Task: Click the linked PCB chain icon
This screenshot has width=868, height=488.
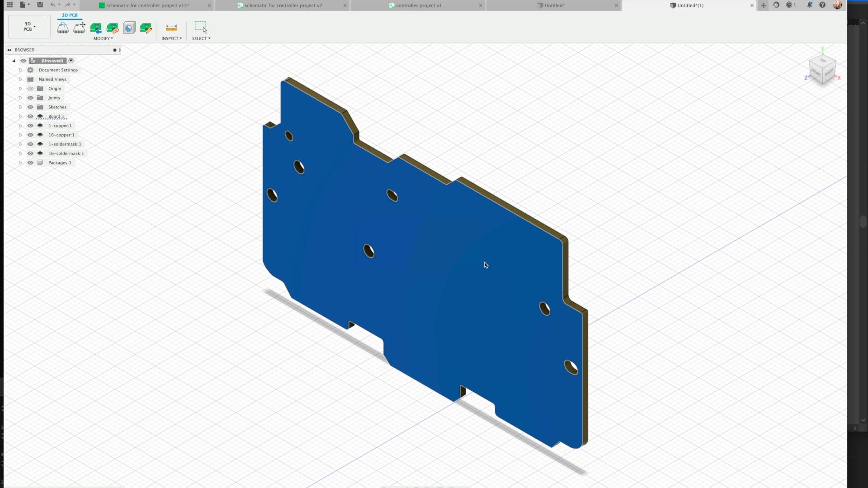Action: click(x=112, y=28)
